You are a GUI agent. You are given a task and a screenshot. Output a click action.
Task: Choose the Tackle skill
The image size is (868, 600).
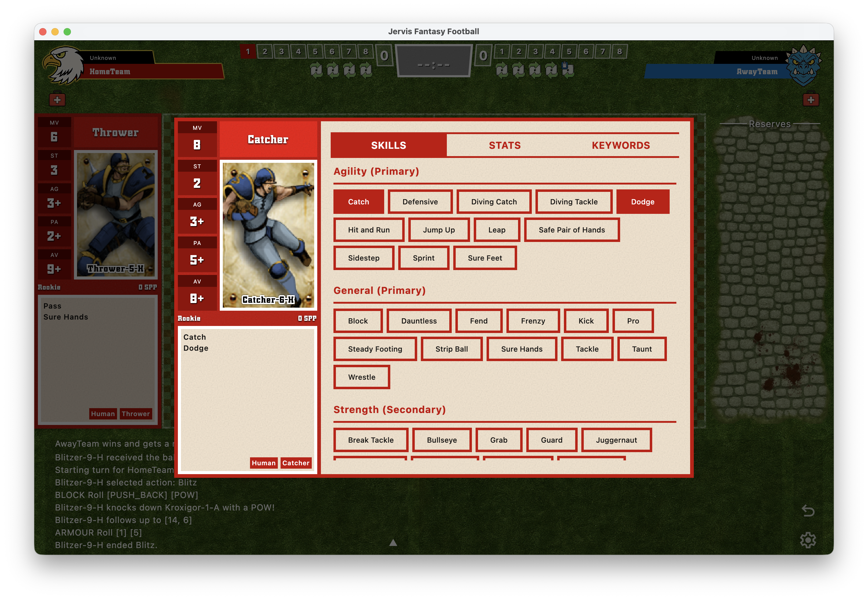(587, 349)
